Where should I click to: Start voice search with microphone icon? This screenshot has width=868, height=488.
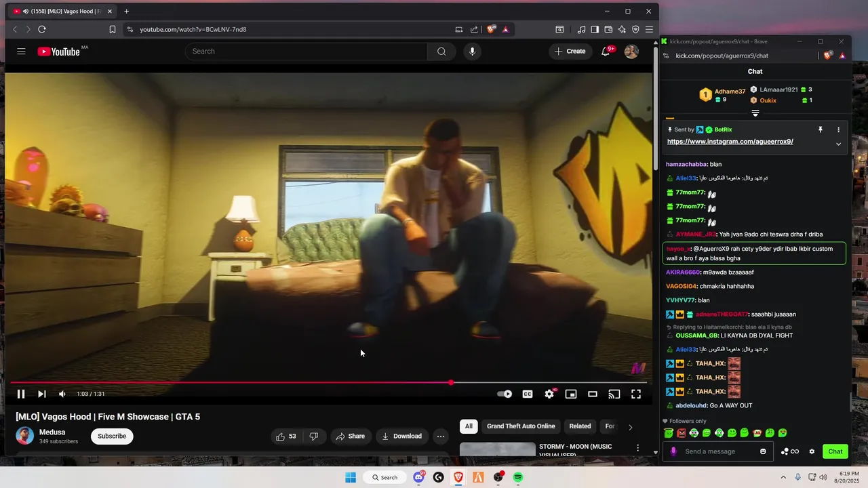(472, 52)
